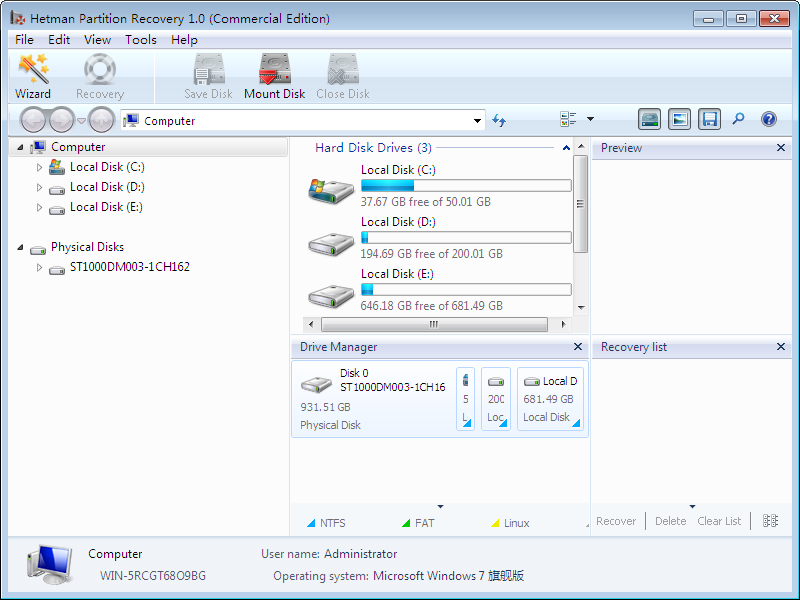Click the grid options icon in Recovery list
The image size is (800, 600).
[770, 521]
